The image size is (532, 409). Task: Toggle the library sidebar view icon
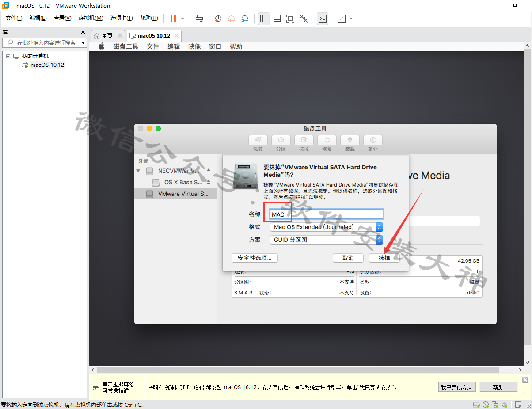click(264, 19)
